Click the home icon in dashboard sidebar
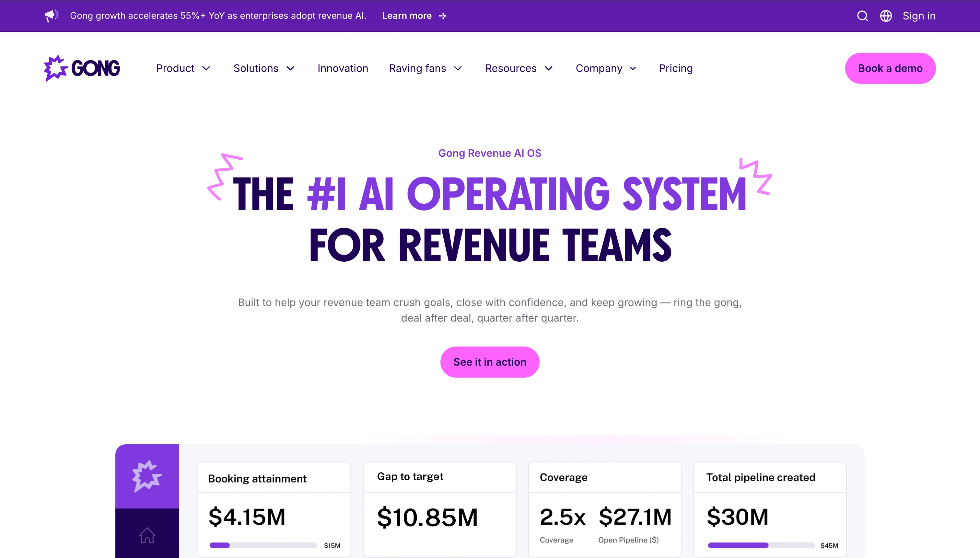Viewport: 980px width, 558px height. (x=147, y=535)
